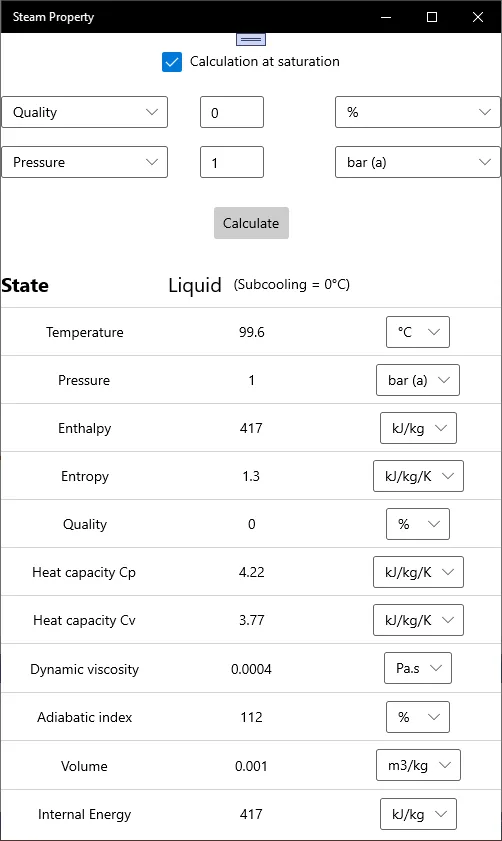The image size is (502, 841).
Task: Expand the input bar (a) unit dropdown
Action: (417, 162)
